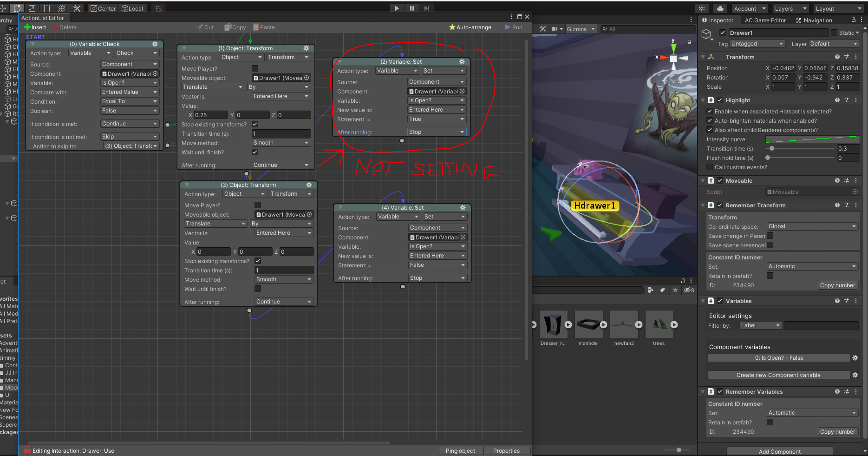Toggle Enable when associated Hotspot is selected
Viewport: 868px width, 456px height.
(x=710, y=111)
